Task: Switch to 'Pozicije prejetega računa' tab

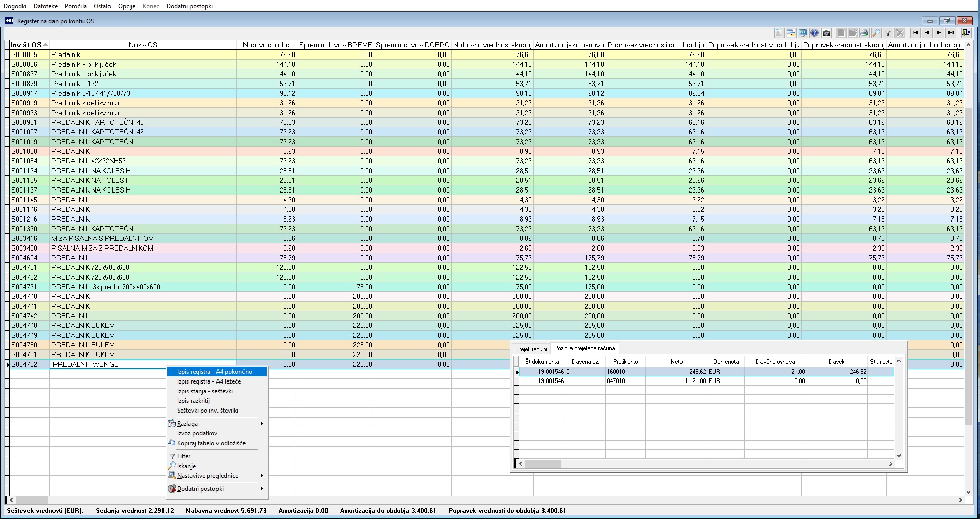Action: (x=584, y=348)
